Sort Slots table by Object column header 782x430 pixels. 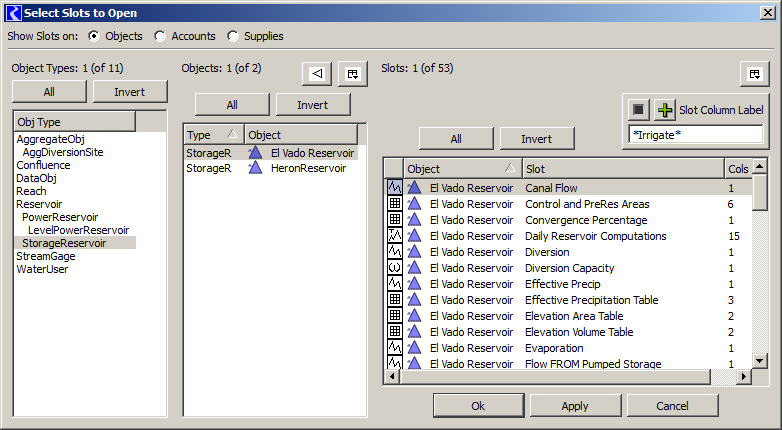(x=463, y=169)
